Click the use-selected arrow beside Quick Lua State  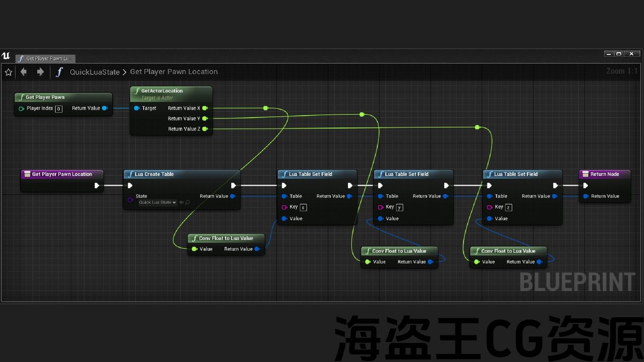click(182, 203)
